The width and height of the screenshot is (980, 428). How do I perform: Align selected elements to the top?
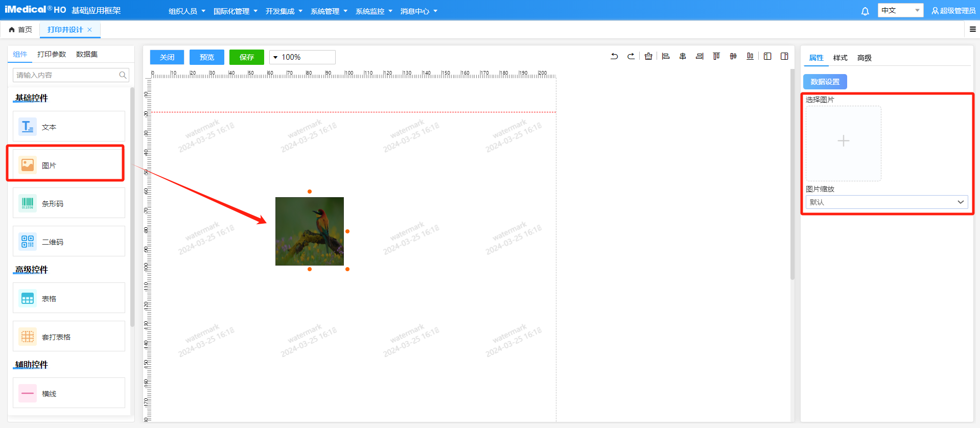[x=716, y=56]
